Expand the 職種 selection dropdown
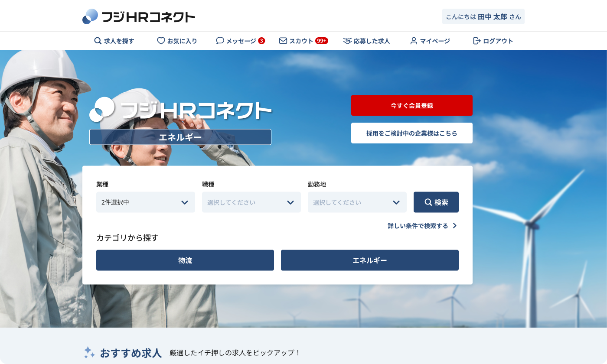Screen dimensions: 607x364 pyautogui.click(x=251, y=202)
